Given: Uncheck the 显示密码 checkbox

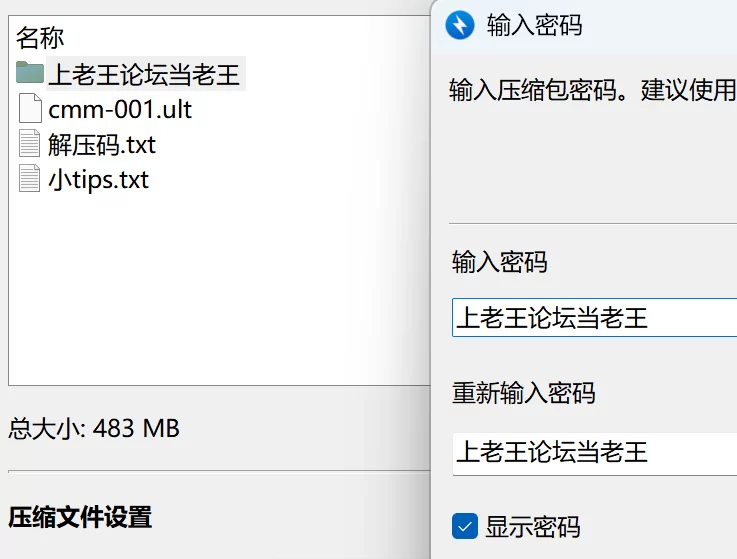Looking at the screenshot, I should (465, 526).
